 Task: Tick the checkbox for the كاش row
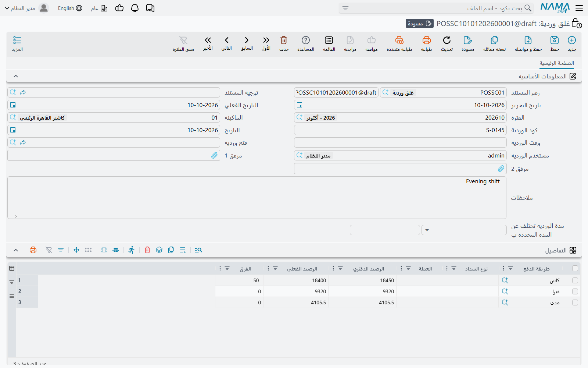coord(575,280)
